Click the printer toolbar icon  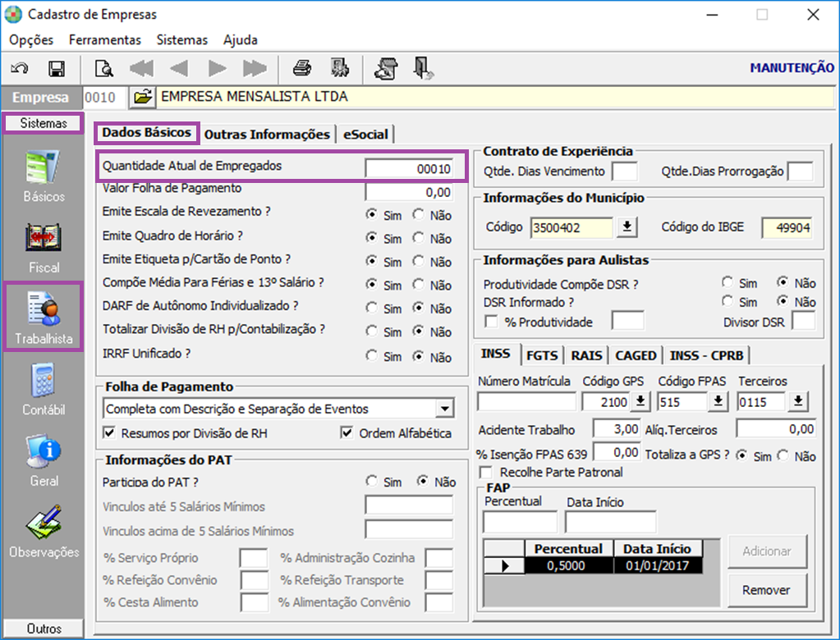[x=302, y=68]
